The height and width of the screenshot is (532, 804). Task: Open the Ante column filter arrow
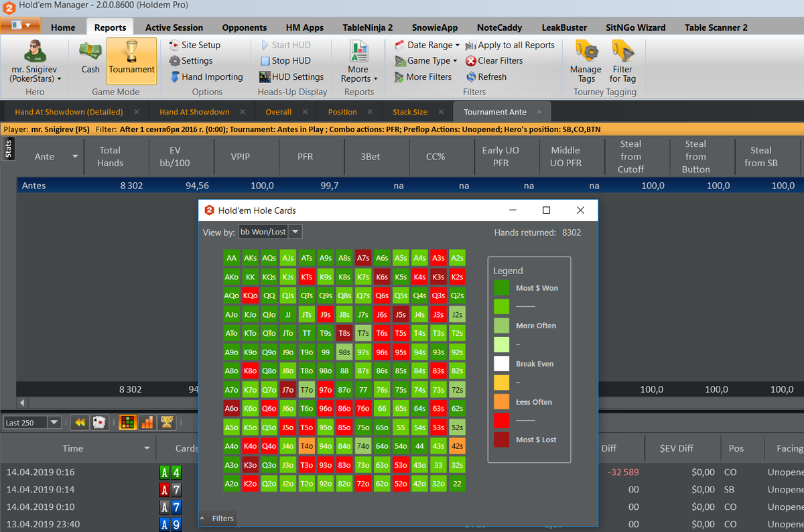tap(75, 156)
